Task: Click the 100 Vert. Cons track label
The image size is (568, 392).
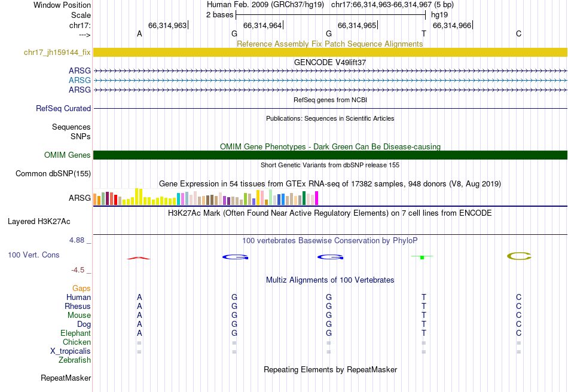Action: click(33, 255)
